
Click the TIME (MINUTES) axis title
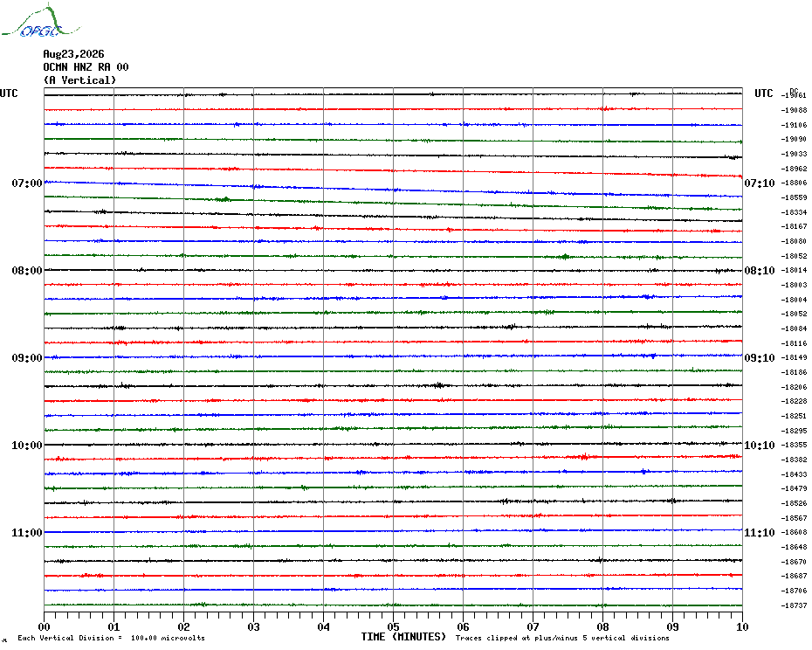[x=403, y=637]
